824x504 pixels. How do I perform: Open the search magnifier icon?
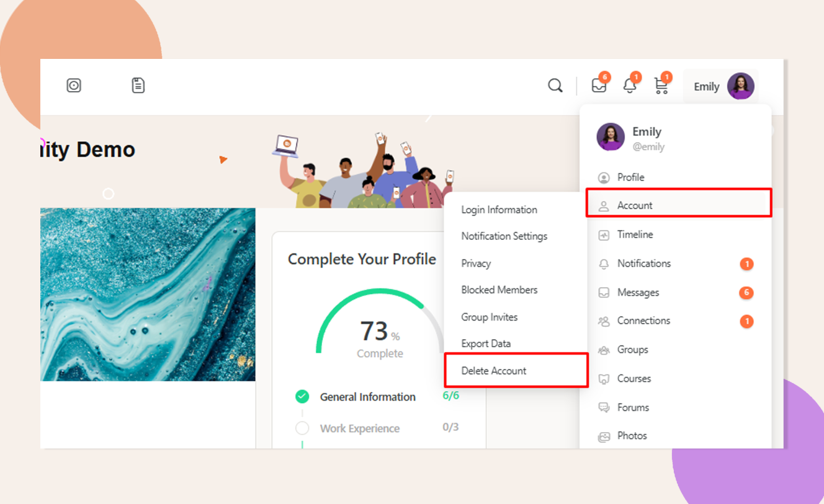pos(555,86)
